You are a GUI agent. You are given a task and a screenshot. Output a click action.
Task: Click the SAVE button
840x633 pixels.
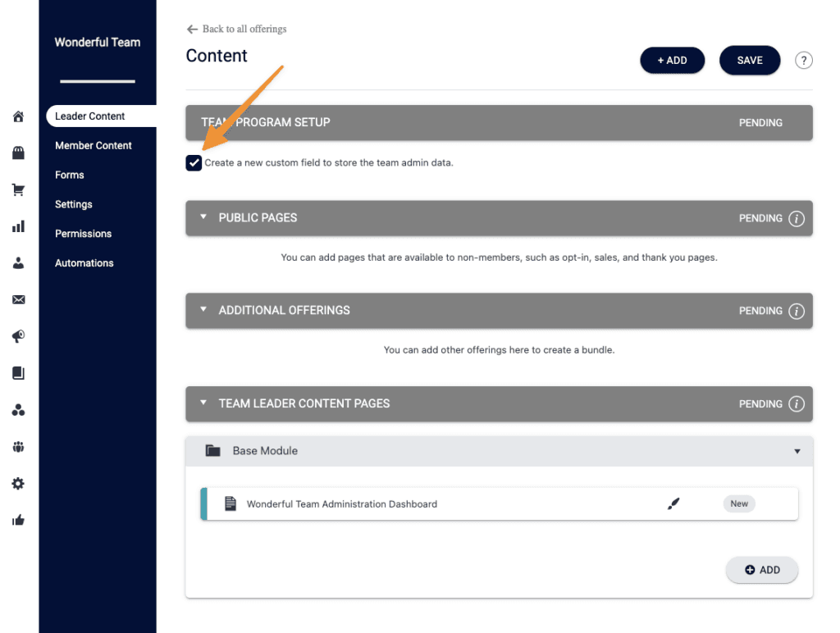750,61
